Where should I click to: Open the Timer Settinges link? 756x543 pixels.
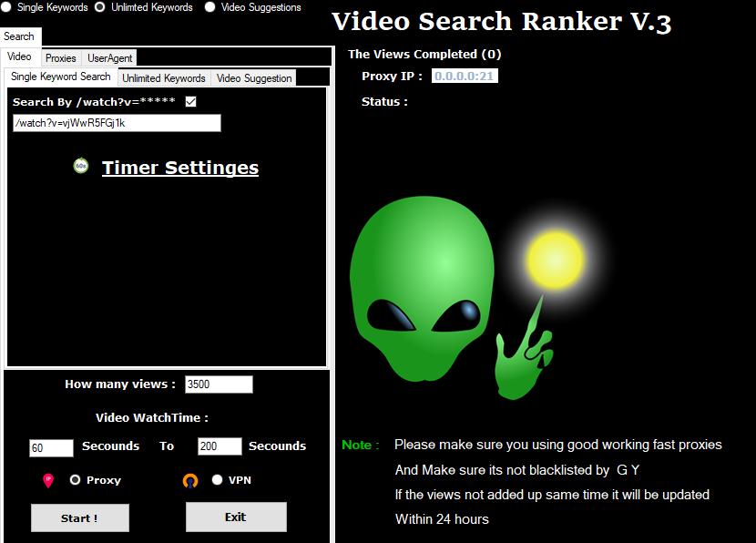180,168
